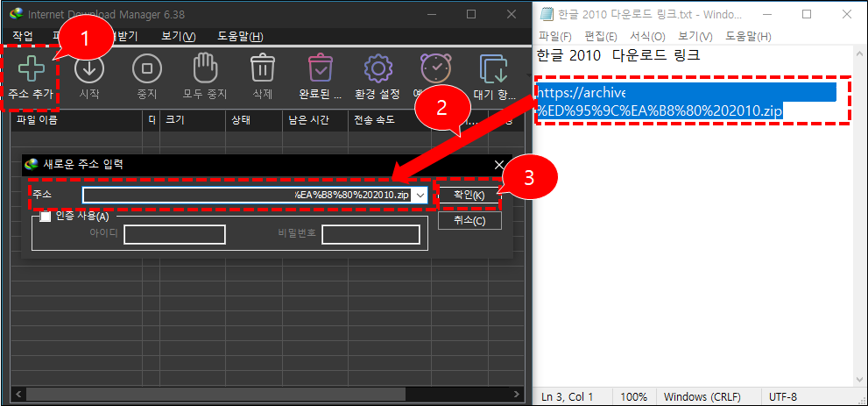
Task: Click the Notepad title bar document icon
Action: click(x=547, y=14)
